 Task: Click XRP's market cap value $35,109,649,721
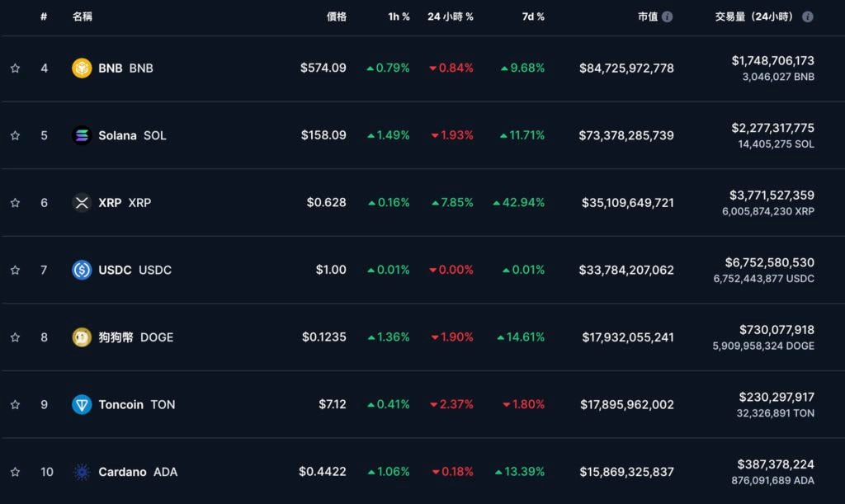[627, 203]
